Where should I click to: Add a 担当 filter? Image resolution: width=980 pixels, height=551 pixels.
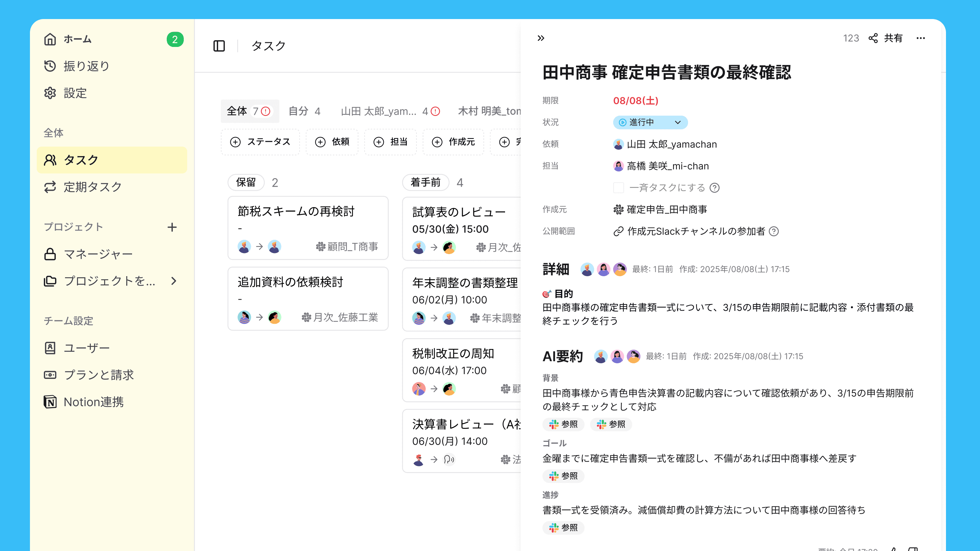390,142
